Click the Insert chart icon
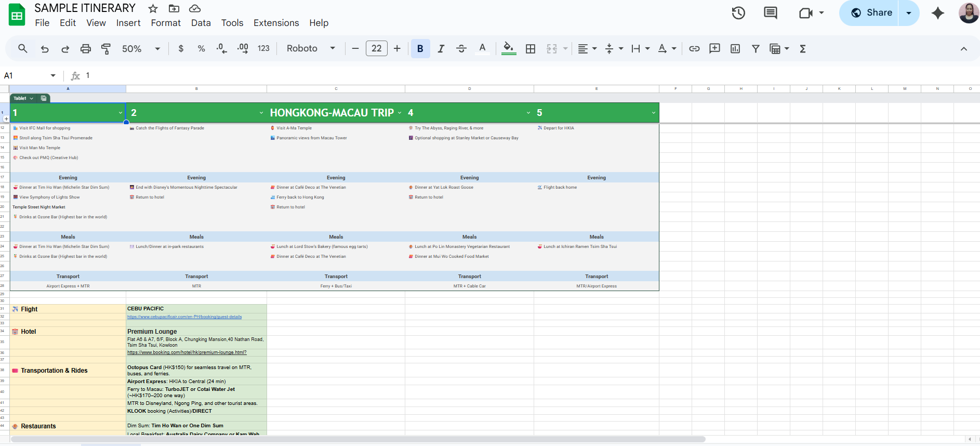 pos(735,49)
